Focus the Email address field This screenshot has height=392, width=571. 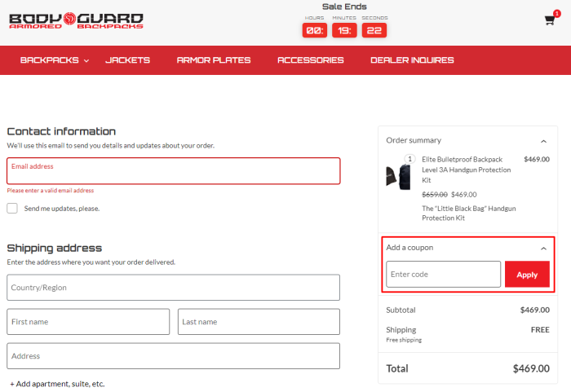173,172
